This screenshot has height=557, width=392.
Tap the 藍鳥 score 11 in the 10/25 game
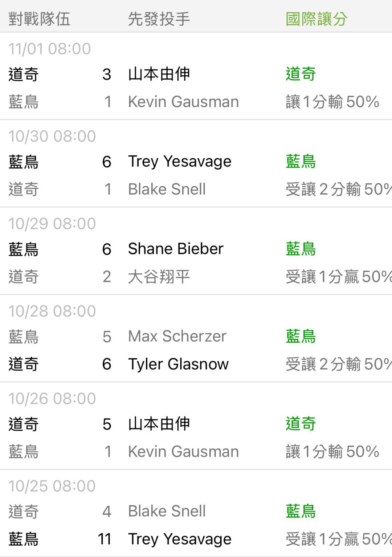(104, 539)
